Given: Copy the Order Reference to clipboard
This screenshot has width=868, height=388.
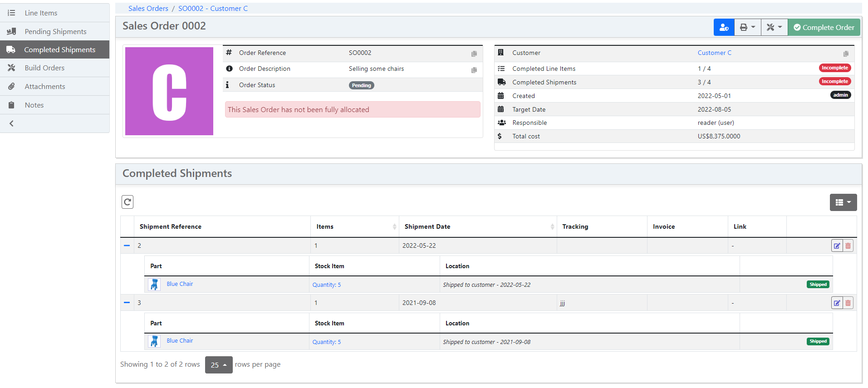Looking at the screenshot, I should click(474, 54).
